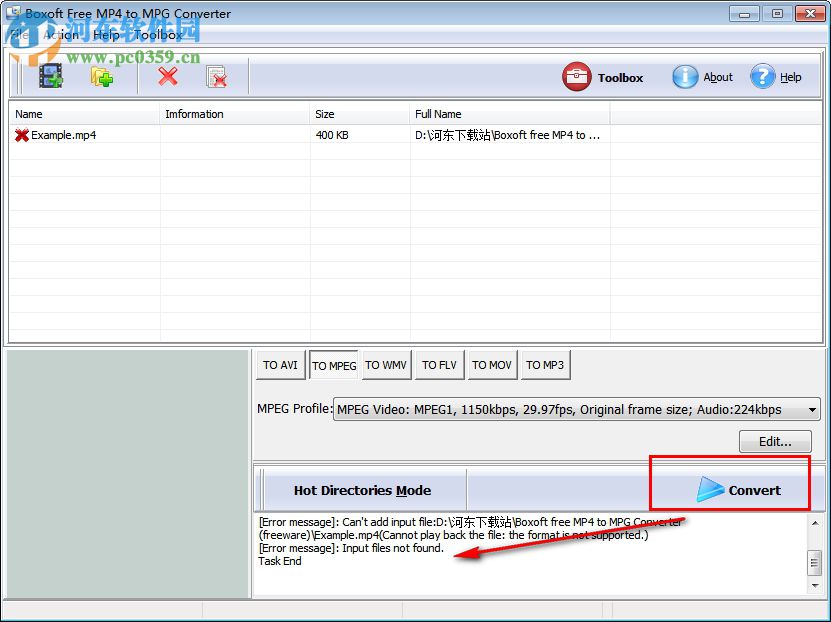Switch to the TO WMV tab
Viewport: 831px width, 622px height.
coord(386,365)
